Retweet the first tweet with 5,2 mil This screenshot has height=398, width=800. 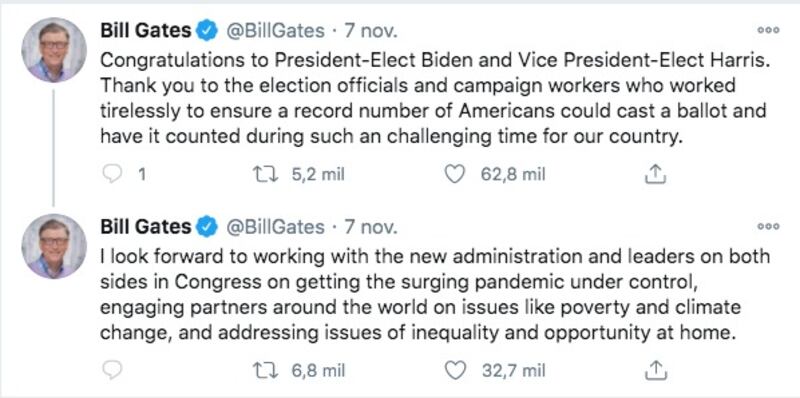266,175
